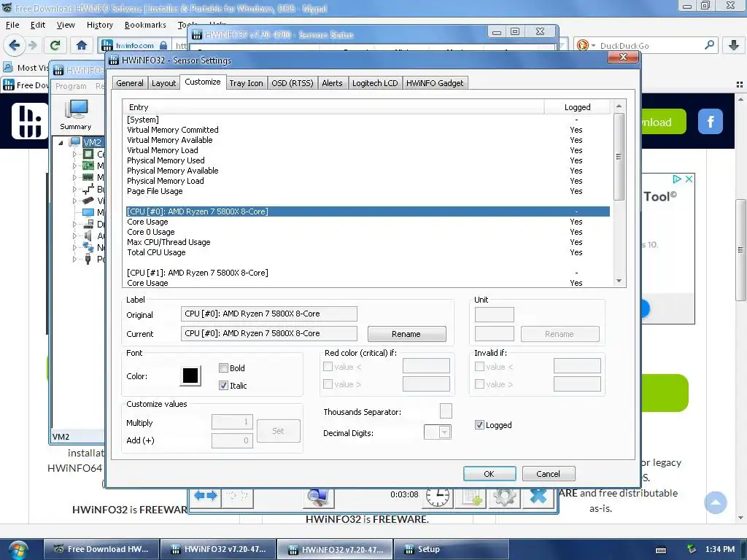The image size is (747, 560).
Task: Click the browser Home icon
Action: [82, 45]
